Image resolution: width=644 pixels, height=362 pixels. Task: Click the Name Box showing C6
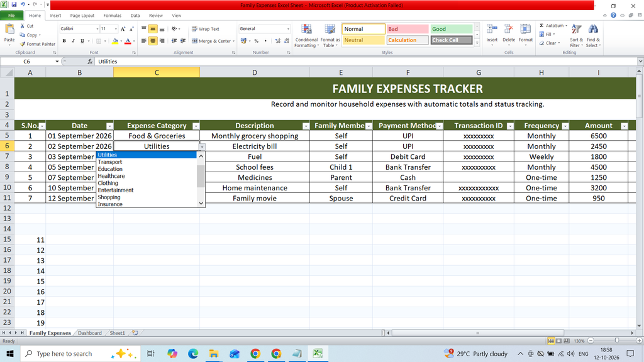click(27, 62)
